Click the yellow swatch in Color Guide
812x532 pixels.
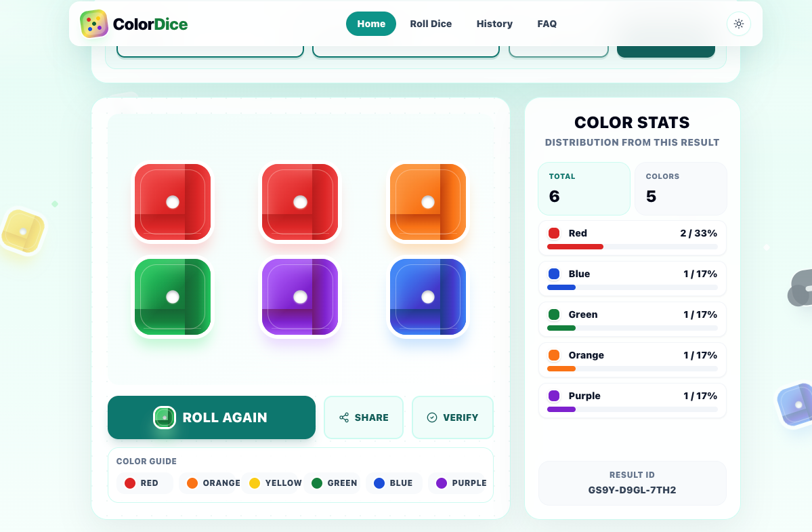[x=254, y=483]
